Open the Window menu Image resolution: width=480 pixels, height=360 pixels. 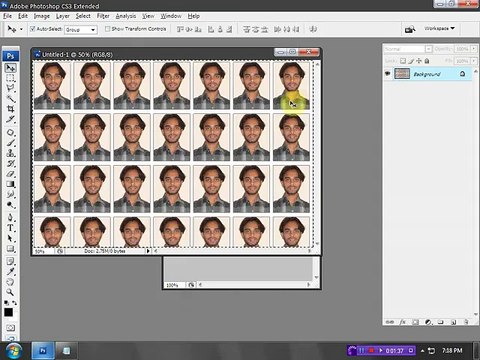click(x=171, y=16)
